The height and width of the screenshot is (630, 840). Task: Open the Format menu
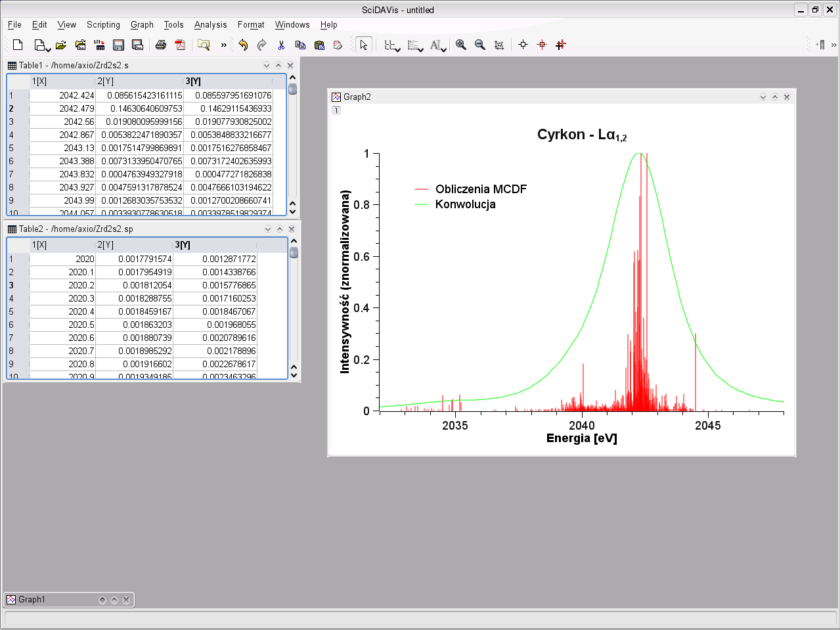point(251,25)
